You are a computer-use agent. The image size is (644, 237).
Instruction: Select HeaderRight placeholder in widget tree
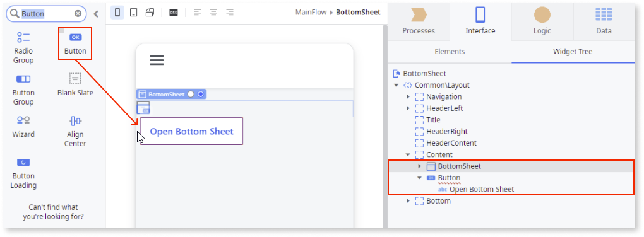point(441,132)
